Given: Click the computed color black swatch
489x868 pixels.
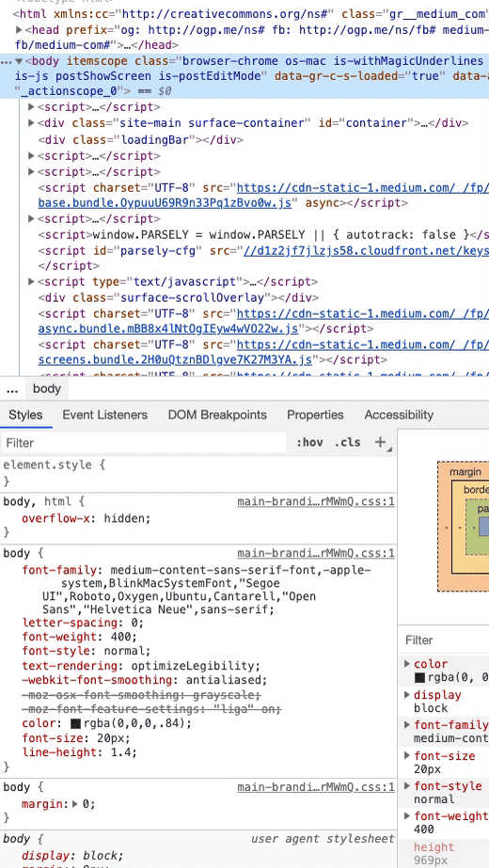Looking at the screenshot, I should click(x=419, y=678).
